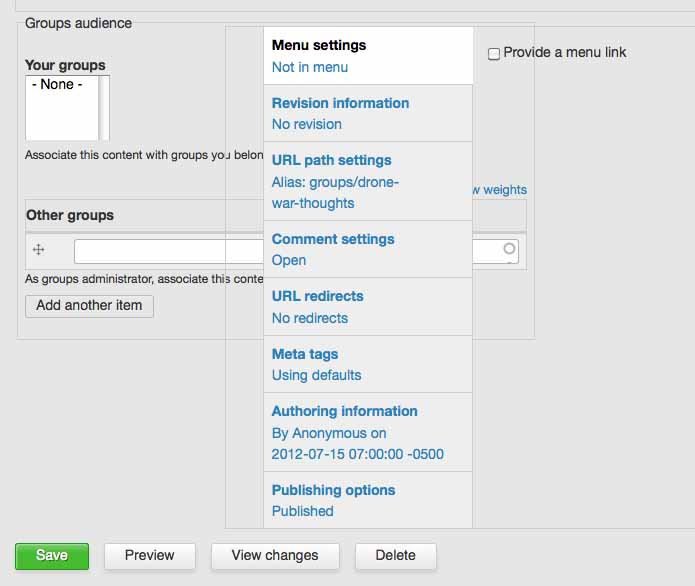Click the Your groups list scrollbar
The height and width of the screenshot is (586, 695).
pos(104,108)
